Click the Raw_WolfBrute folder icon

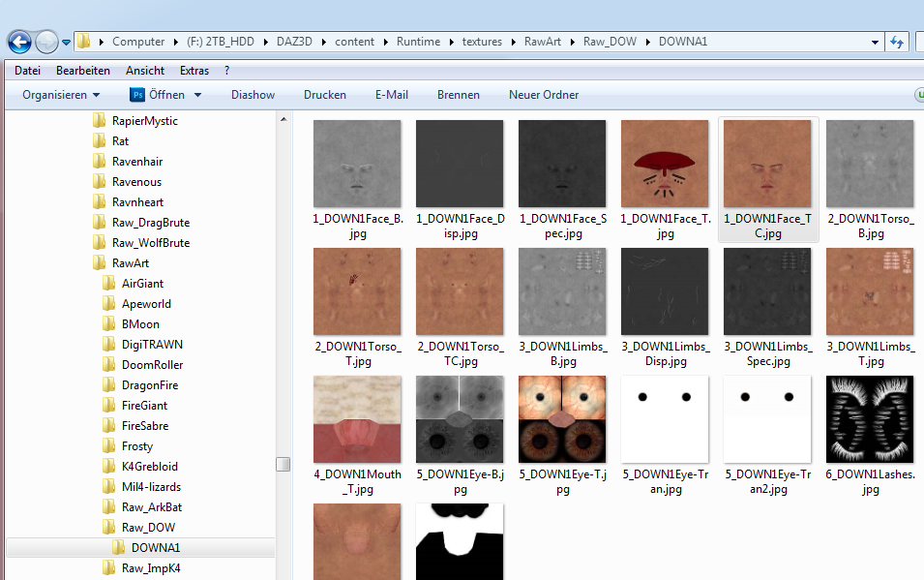point(99,242)
